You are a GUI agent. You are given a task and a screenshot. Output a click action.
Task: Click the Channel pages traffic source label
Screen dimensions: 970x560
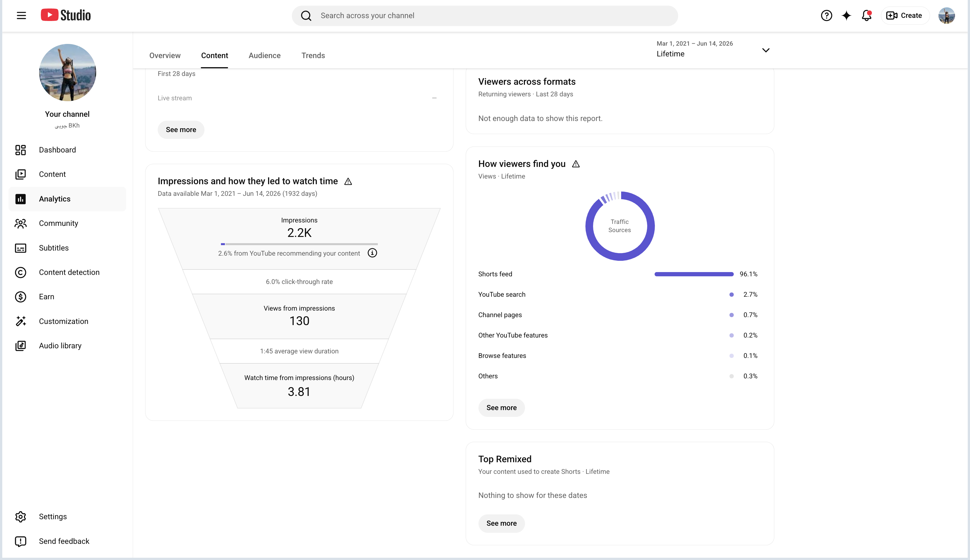500,315
